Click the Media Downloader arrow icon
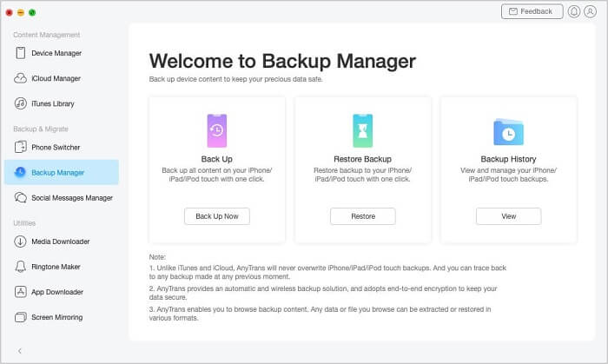 pyautogui.click(x=20, y=242)
